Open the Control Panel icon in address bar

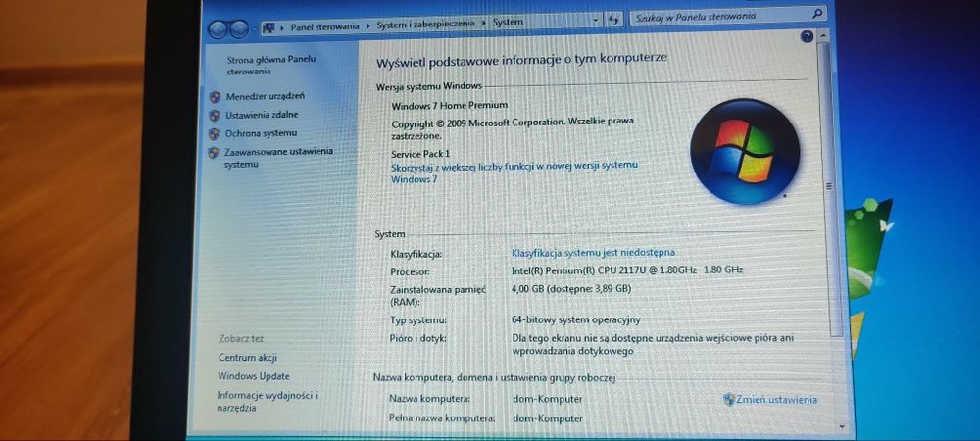269,27
